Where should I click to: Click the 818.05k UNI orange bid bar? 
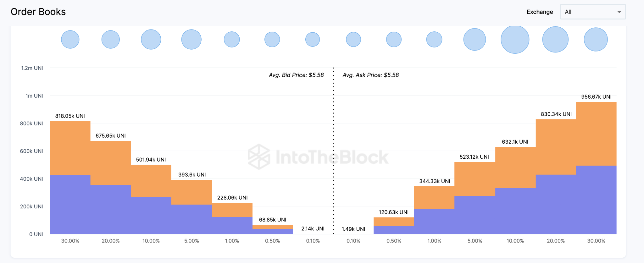[70, 148]
